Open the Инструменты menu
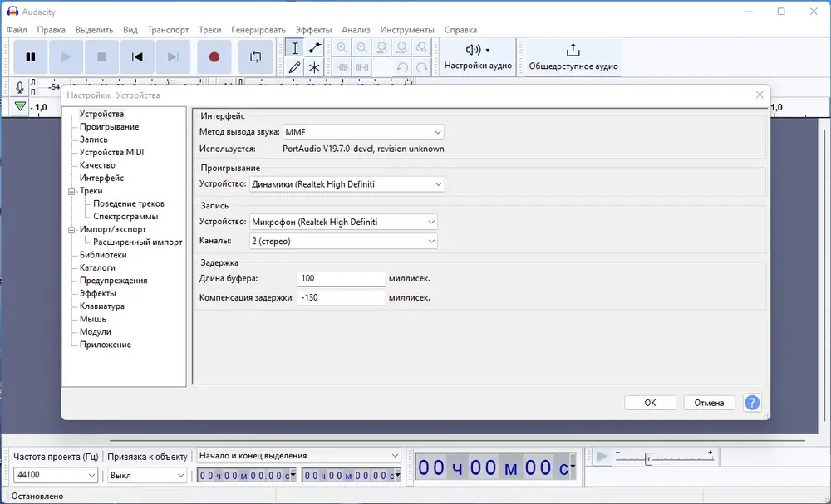831x504 pixels. [407, 30]
